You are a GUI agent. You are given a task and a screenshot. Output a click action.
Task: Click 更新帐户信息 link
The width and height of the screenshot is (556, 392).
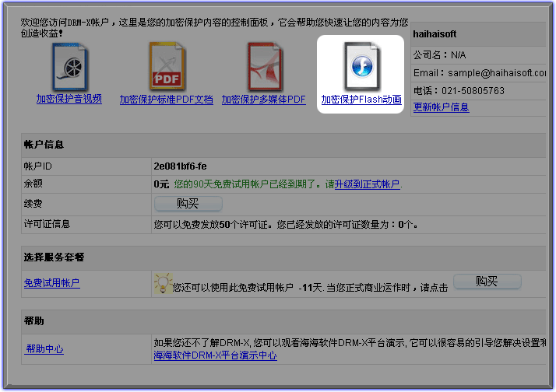[441, 107]
